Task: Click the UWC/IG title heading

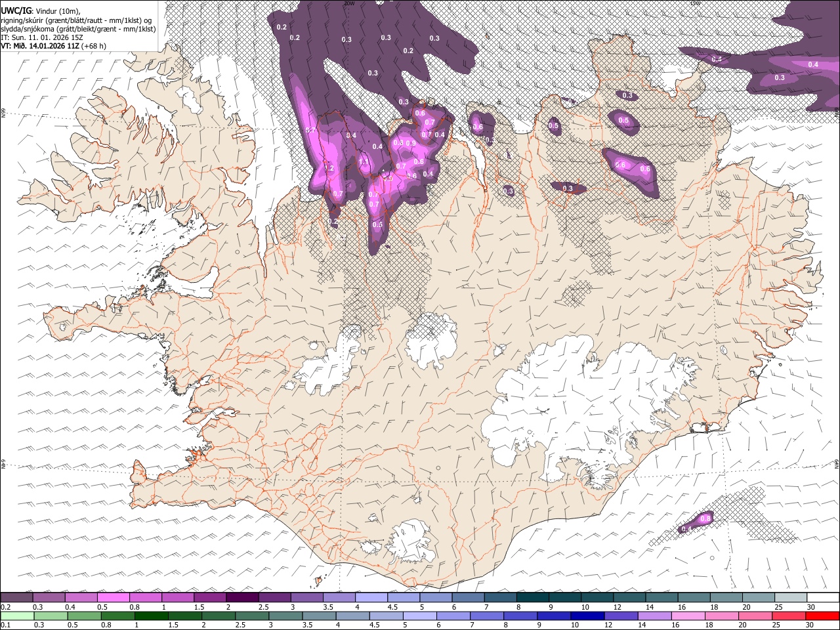Action: 15,10
